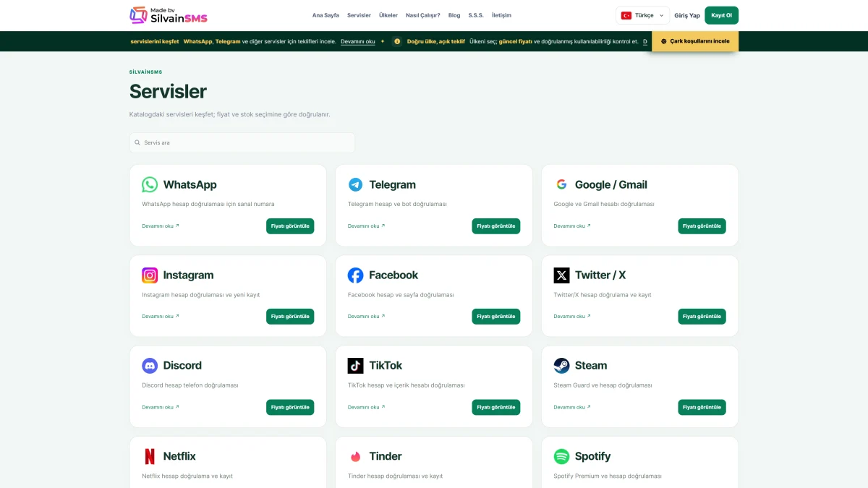The image size is (868, 488).
Task: Focus the Servis ara search field
Action: pos(242,142)
